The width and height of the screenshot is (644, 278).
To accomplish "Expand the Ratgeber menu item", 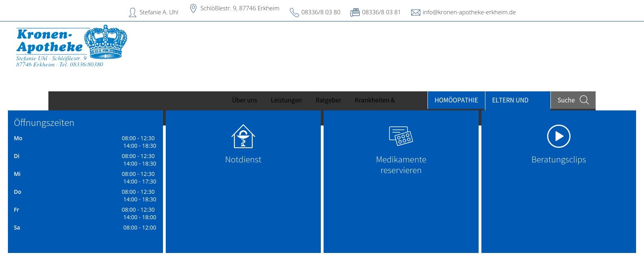I will tap(328, 100).
